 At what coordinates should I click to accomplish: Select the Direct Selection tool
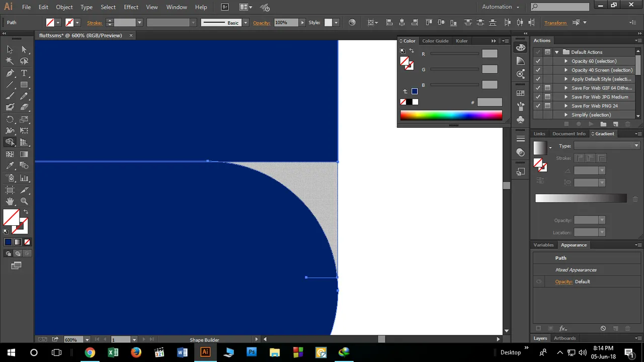pos(24,49)
